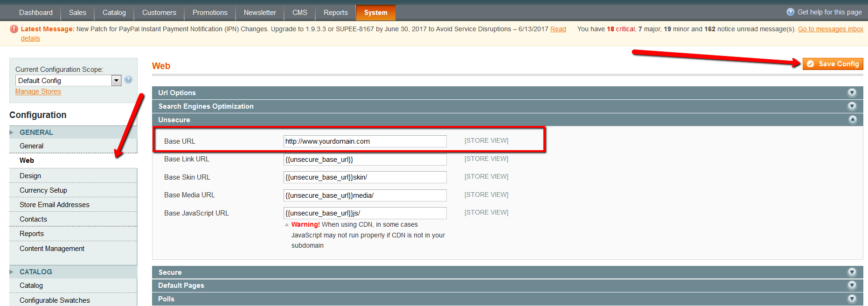
Task: Expand the Secure section arrow
Action: (852, 272)
